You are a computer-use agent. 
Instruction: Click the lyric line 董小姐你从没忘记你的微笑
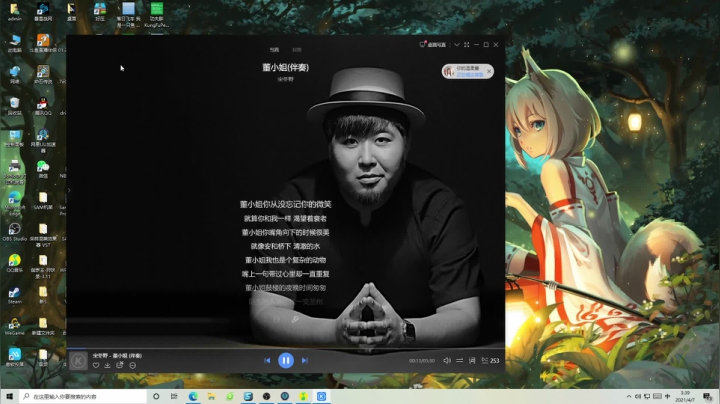285,204
